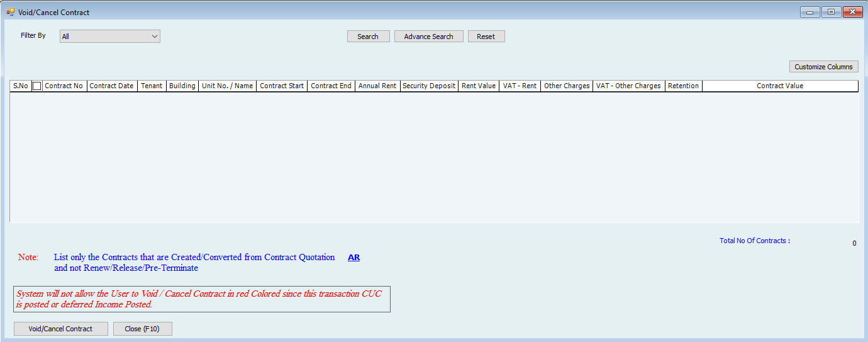Close the form with Close (F10)
The width and height of the screenshot is (868, 342).
(142, 329)
